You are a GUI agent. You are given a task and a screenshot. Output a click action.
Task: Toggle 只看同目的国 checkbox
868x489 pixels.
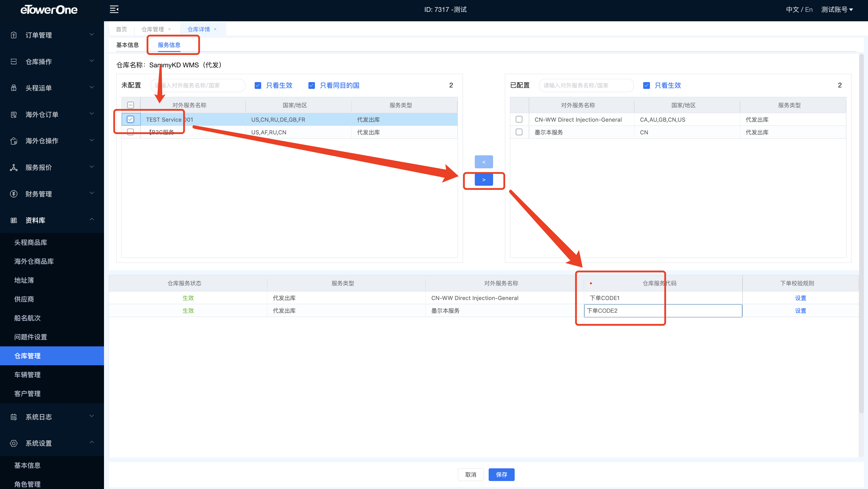pos(312,86)
